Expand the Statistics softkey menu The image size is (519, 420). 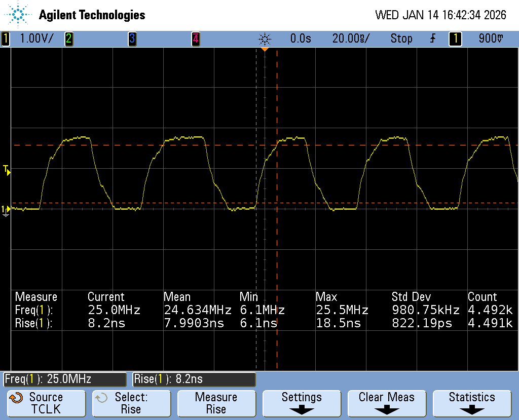pyautogui.click(x=471, y=403)
